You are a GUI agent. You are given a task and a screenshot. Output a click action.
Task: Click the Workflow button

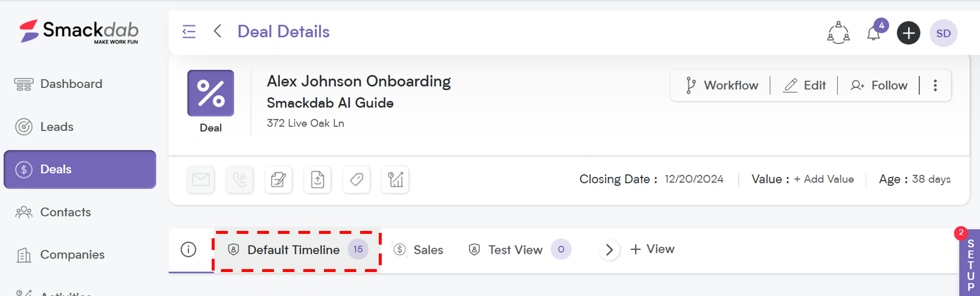tap(722, 86)
